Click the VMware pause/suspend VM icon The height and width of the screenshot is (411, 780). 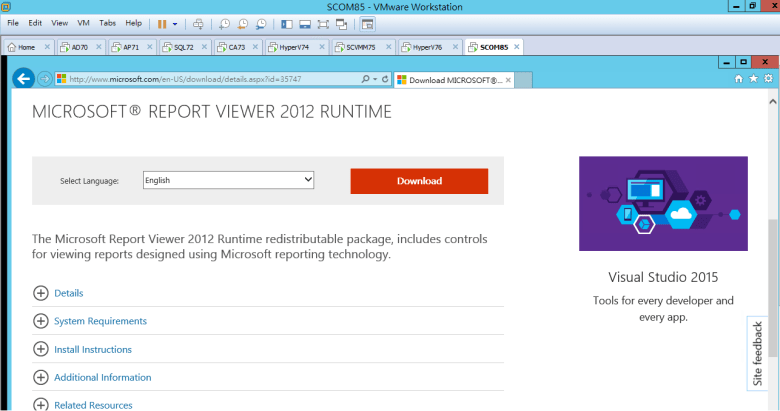click(161, 22)
